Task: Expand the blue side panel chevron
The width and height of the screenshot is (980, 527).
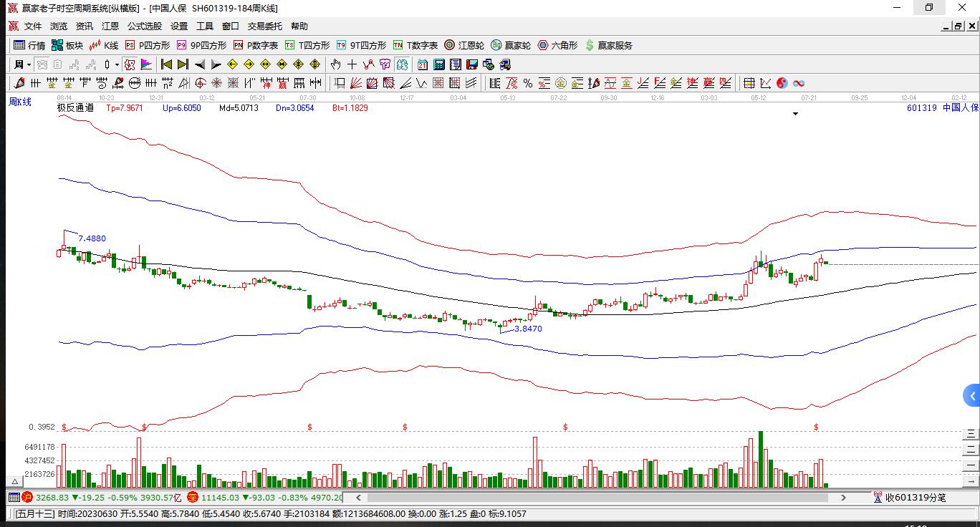Action: click(x=972, y=395)
